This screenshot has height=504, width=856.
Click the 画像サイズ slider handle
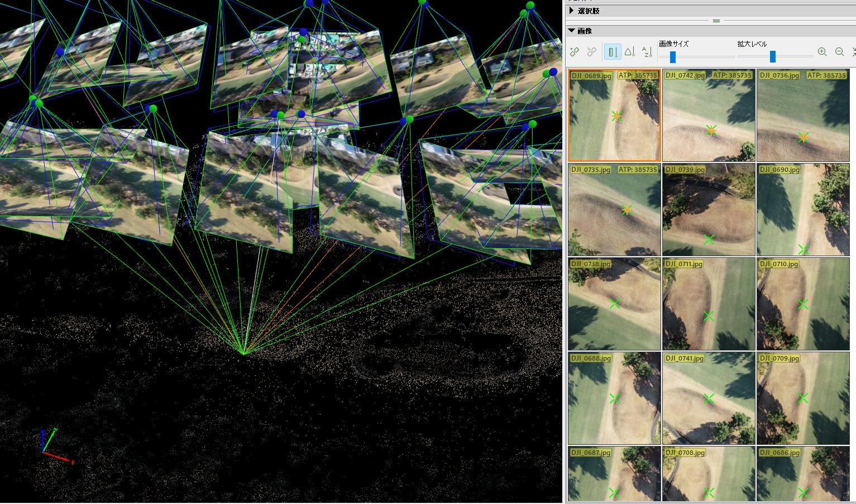click(673, 56)
